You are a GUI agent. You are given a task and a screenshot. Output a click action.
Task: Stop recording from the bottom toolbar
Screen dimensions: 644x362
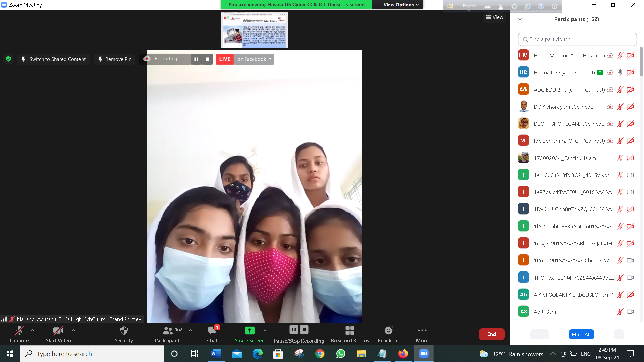304,329
